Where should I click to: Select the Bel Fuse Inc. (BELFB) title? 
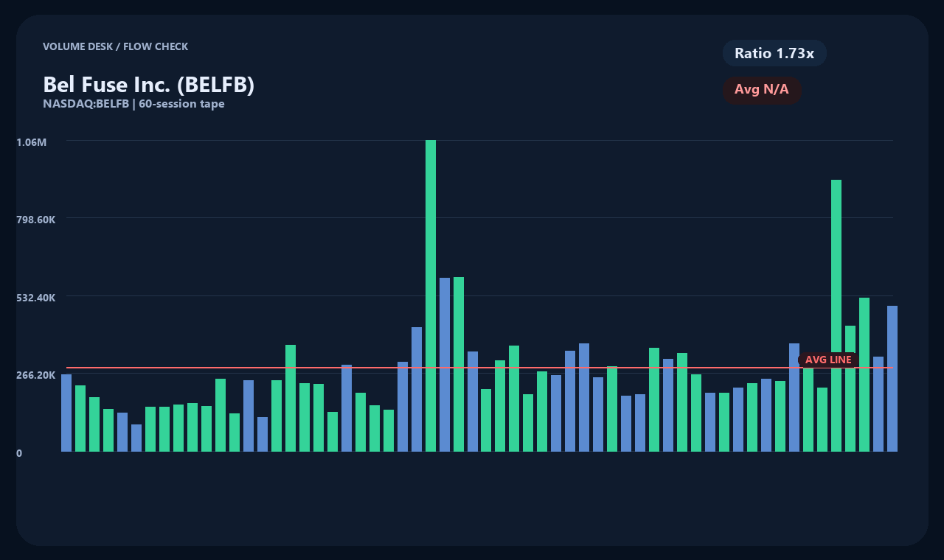[149, 85]
